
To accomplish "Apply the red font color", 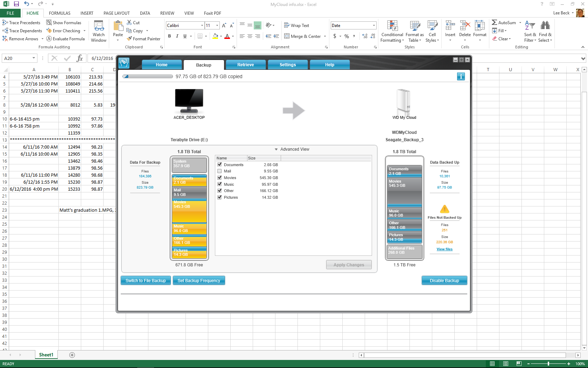I will click(227, 36).
